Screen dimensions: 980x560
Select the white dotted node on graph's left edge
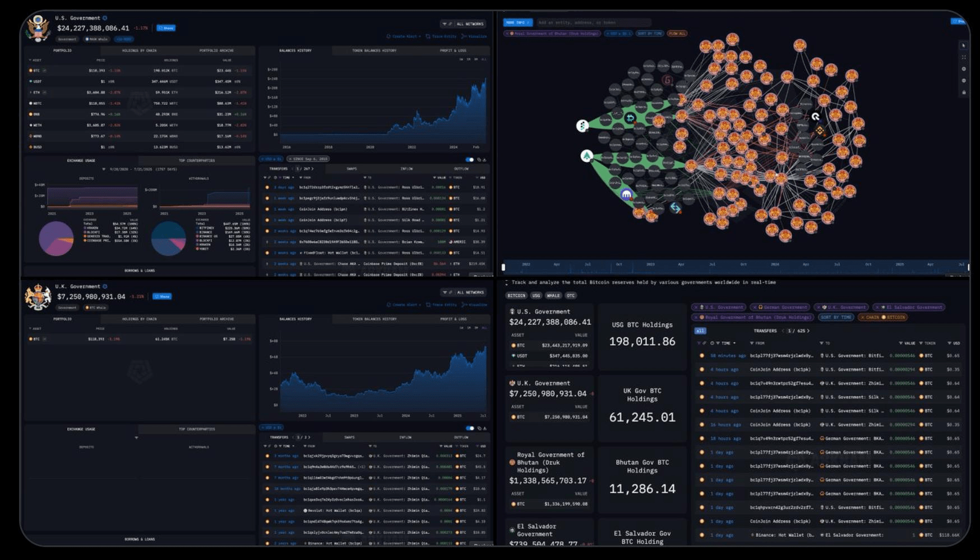coord(583,126)
